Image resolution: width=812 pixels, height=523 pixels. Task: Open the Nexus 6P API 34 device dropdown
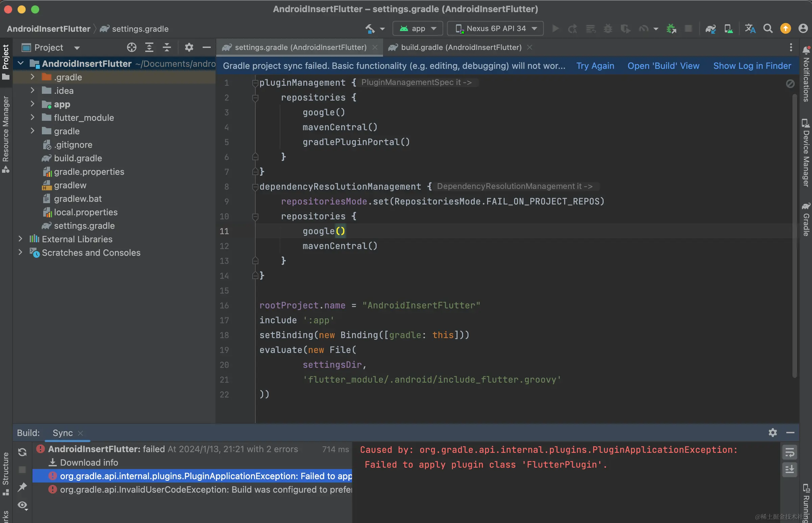pyautogui.click(x=495, y=29)
